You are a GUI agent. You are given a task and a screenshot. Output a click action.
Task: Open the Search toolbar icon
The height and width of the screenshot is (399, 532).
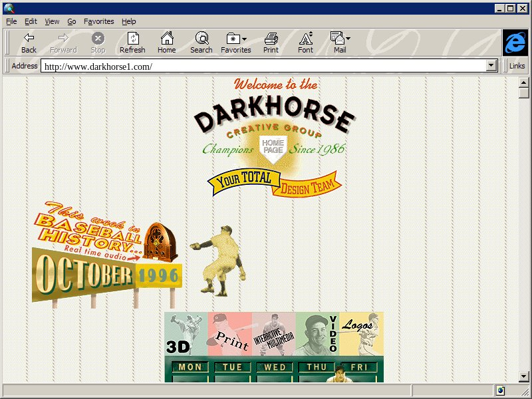pos(201,39)
